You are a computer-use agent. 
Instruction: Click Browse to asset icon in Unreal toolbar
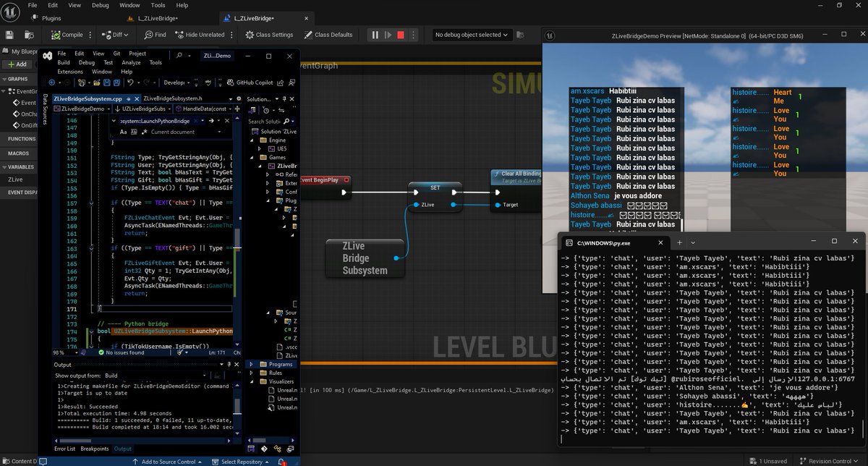click(x=30, y=34)
